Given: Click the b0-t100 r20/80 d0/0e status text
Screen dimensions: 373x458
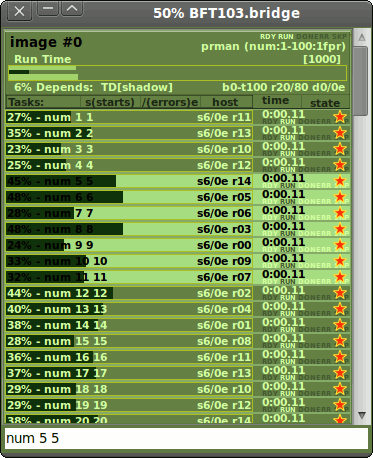Looking at the screenshot, I should 284,87.
